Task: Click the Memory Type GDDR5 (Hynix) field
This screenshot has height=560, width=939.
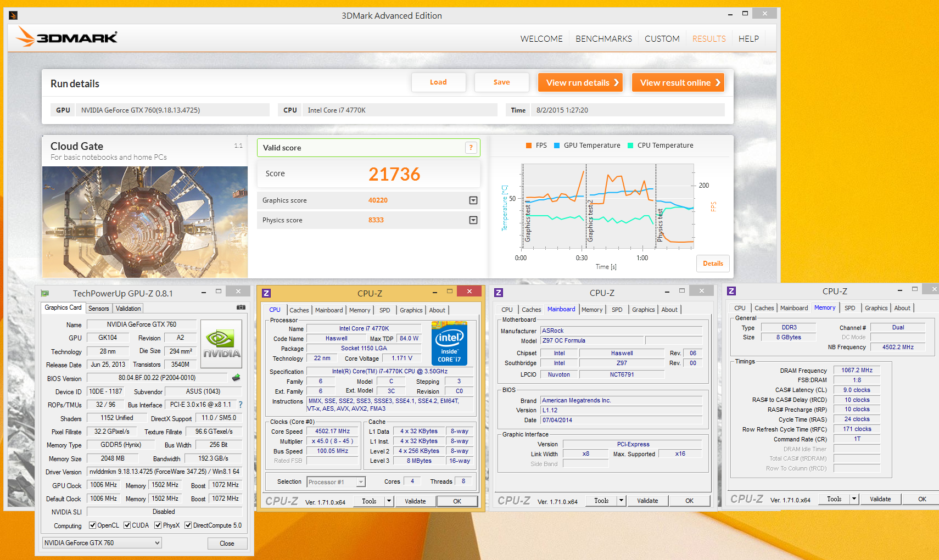Action: 120,445
